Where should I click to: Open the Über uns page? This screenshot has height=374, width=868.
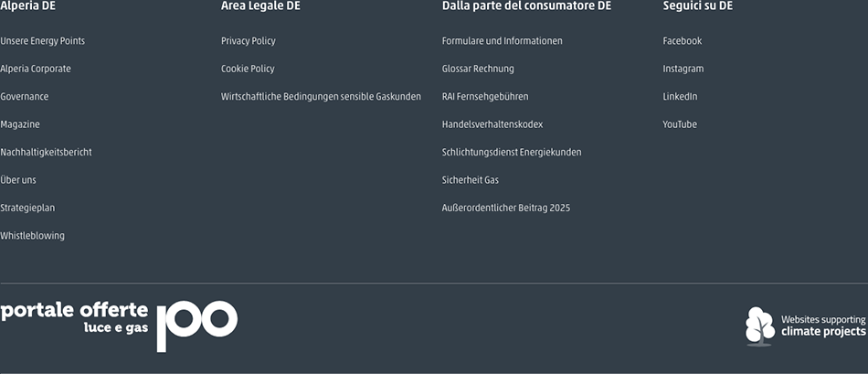point(18,179)
